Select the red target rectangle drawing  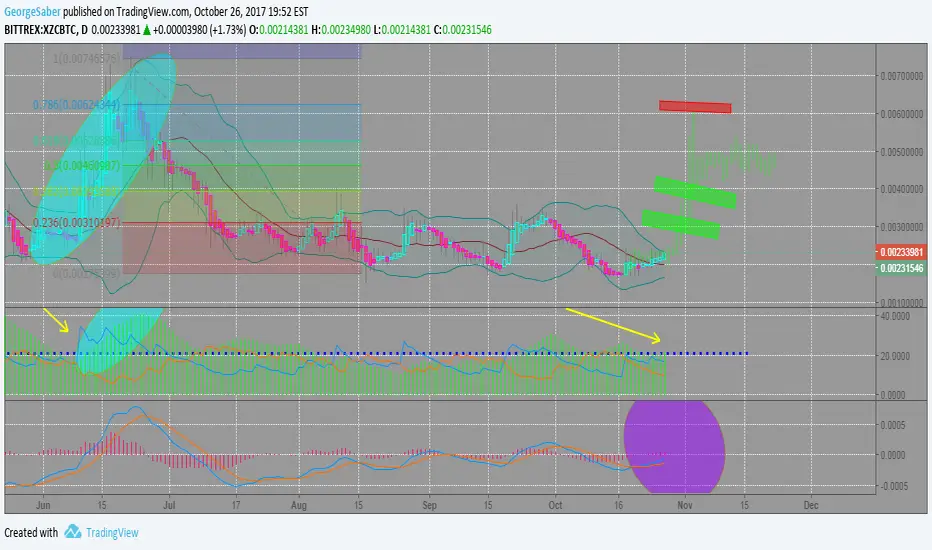(695, 107)
